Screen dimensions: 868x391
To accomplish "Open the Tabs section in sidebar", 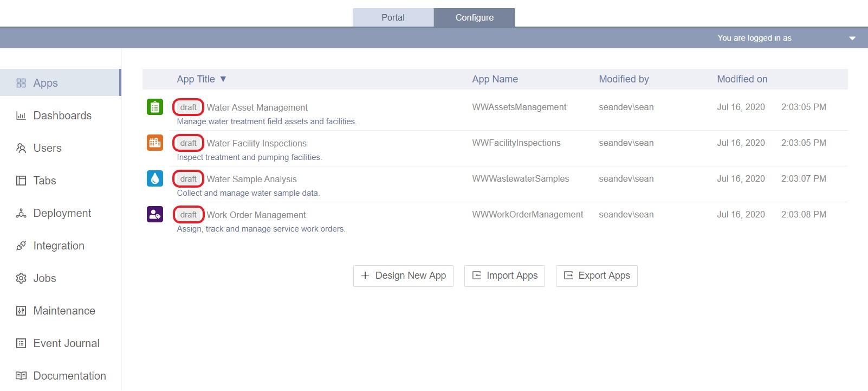I will pyautogui.click(x=60, y=181).
